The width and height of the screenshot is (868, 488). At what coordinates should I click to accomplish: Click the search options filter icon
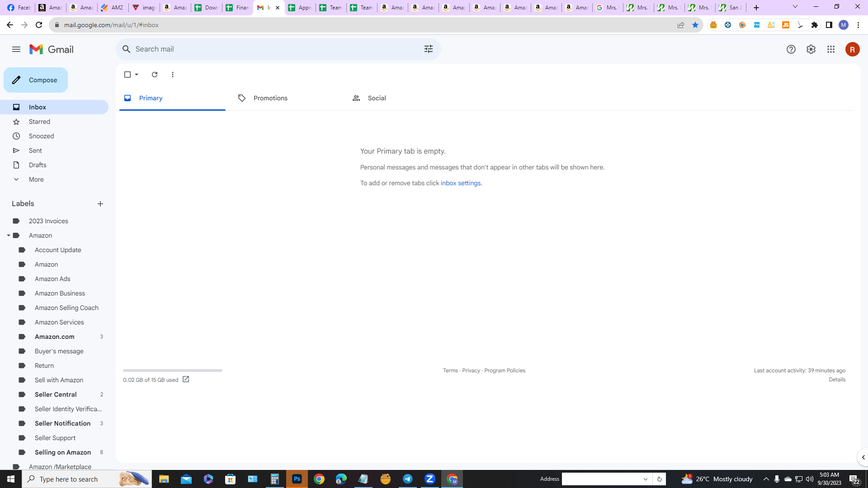pos(429,49)
